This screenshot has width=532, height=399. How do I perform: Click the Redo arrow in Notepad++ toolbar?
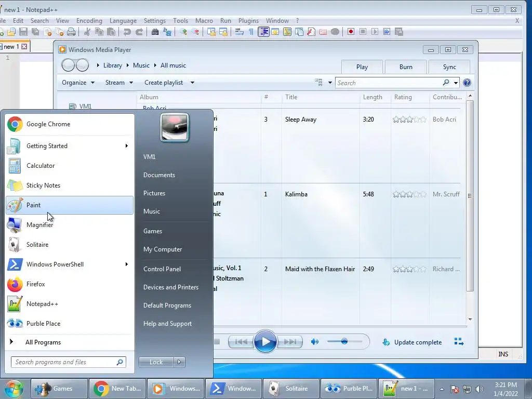pos(139,32)
